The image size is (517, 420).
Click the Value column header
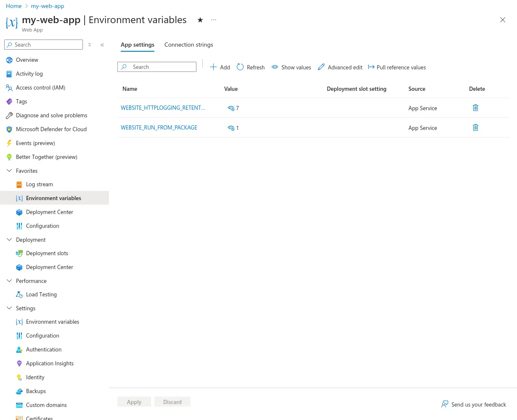pyautogui.click(x=231, y=89)
